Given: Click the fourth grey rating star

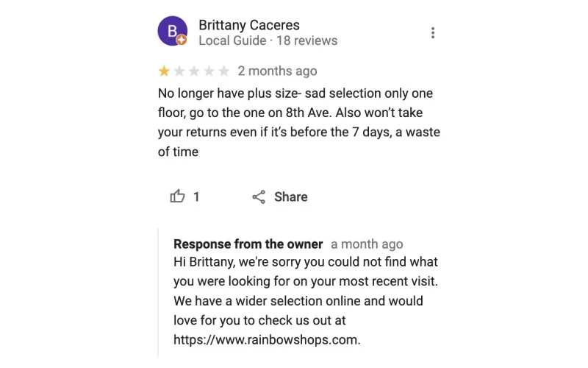Looking at the screenshot, I should click(x=209, y=71).
